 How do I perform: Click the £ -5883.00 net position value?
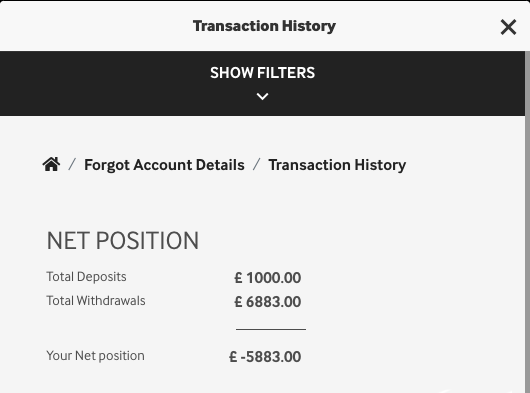[265, 357]
